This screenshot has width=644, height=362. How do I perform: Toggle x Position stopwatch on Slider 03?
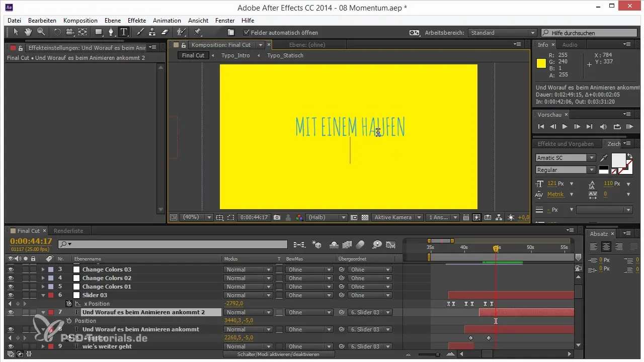[x=69, y=304]
